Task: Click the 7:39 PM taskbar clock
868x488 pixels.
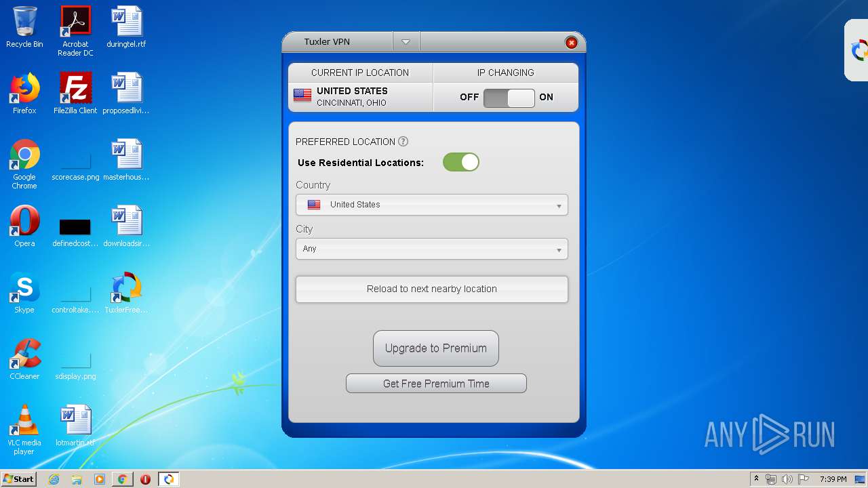Action: [x=833, y=479]
